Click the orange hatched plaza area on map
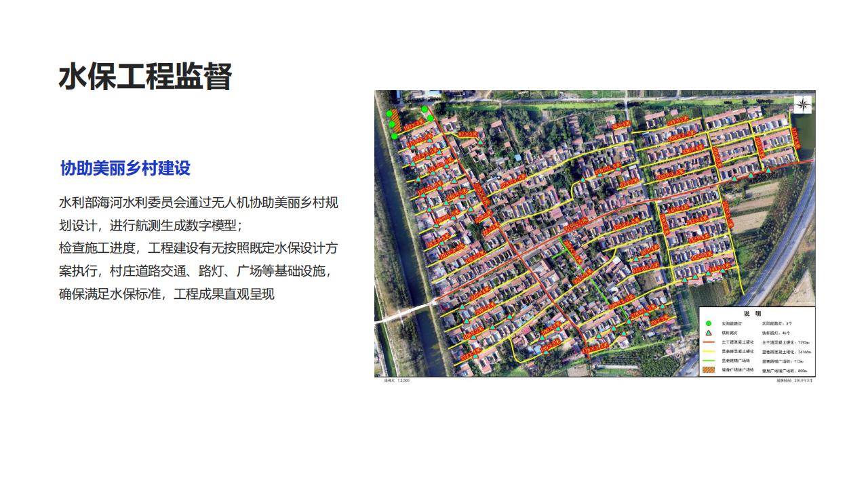Image resolution: width=868 pixels, height=488 pixels. [x=393, y=124]
